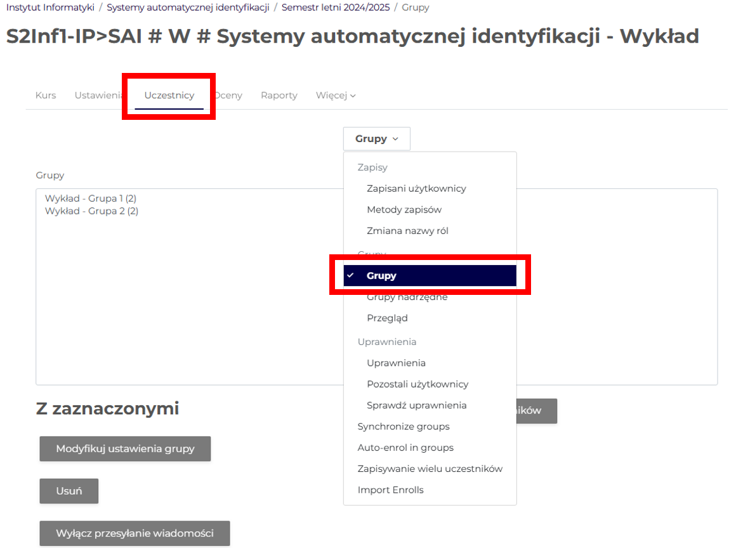The height and width of the screenshot is (560, 729).
Task: Open Sprawdź uprawnienia option
Action: [x=416, y=405]
